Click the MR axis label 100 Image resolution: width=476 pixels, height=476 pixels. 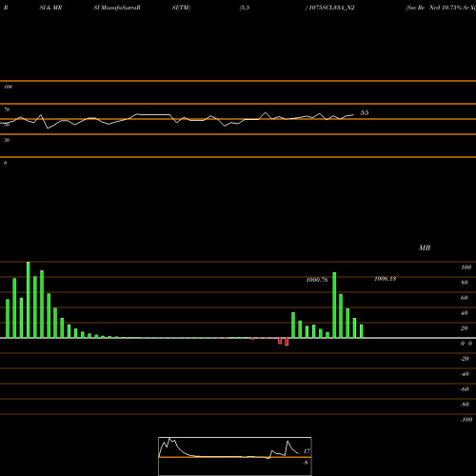(466, 268)
